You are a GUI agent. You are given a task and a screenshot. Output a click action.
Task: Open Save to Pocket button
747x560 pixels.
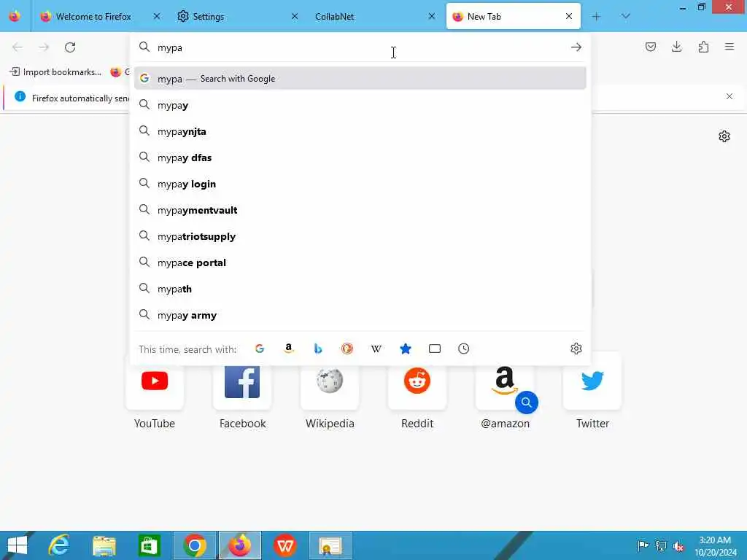tap(650, 47)
